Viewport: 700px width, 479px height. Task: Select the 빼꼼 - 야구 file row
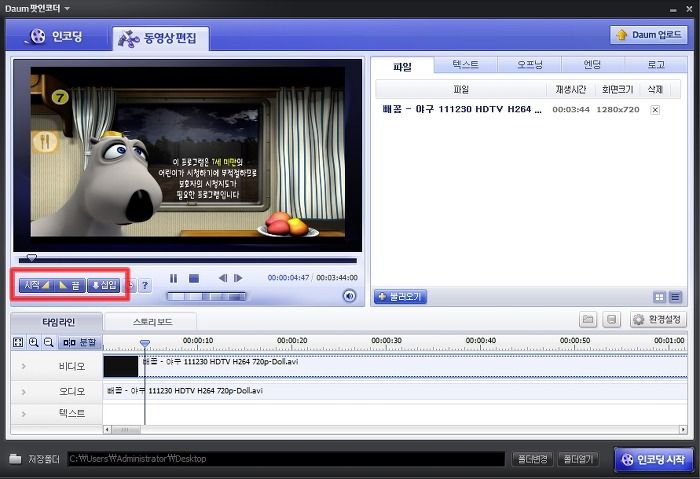(528, 109)
